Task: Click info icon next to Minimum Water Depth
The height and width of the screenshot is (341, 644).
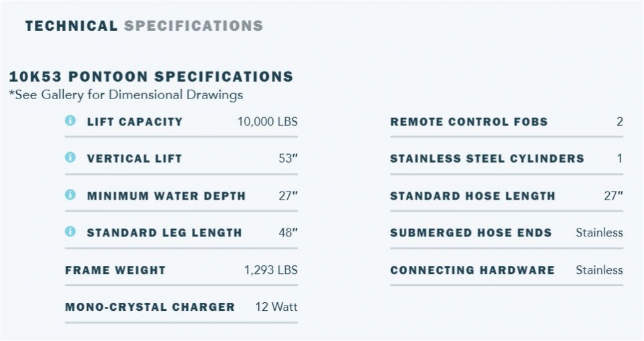Action: (x=70, y=195)
